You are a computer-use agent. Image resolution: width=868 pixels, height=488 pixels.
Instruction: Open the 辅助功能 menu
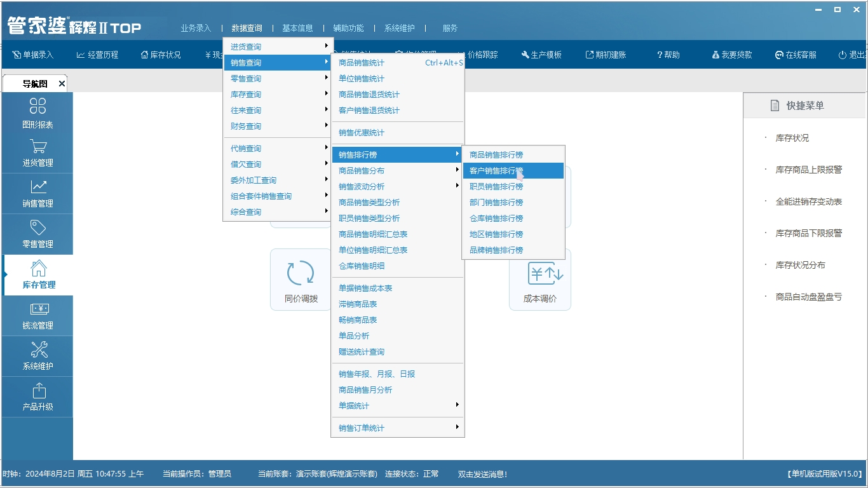point(348,28)
